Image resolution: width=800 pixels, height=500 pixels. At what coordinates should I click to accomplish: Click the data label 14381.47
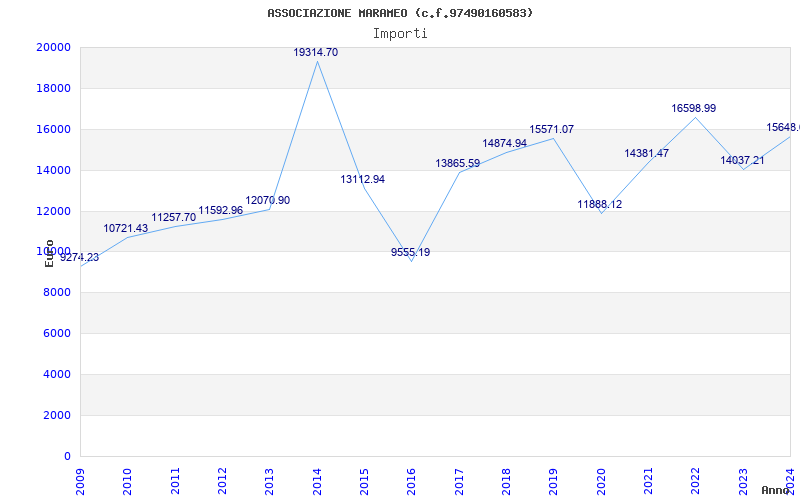point(646,154)
